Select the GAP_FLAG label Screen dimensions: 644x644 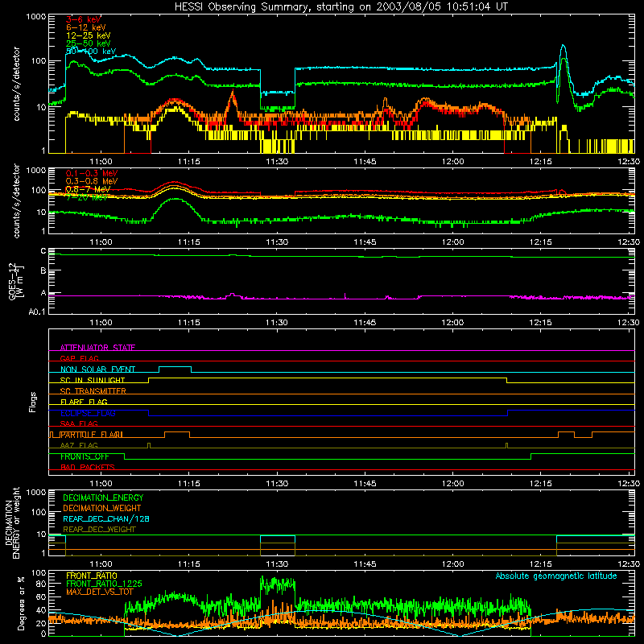point(79,358)
